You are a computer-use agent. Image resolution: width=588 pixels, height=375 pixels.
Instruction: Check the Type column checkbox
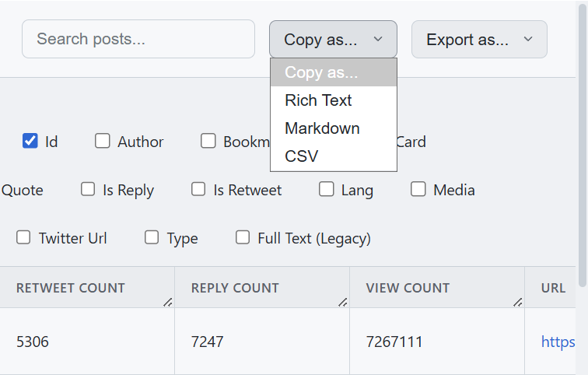[152, 238]
